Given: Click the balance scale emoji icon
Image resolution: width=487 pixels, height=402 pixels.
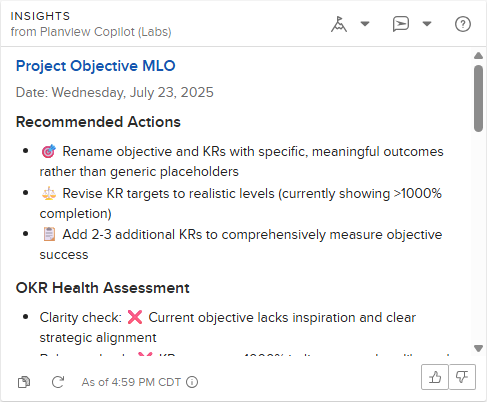Looking at the screenshot, I should click(49, 194).
